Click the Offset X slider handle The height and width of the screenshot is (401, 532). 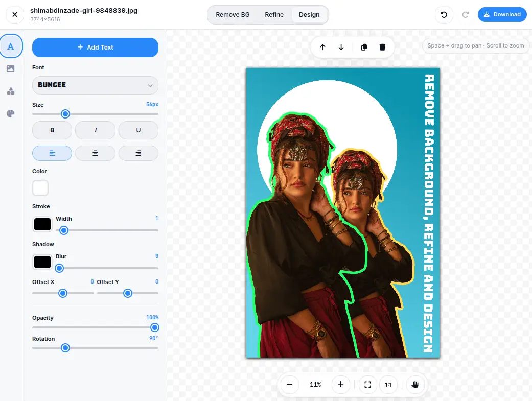[63, 293]
